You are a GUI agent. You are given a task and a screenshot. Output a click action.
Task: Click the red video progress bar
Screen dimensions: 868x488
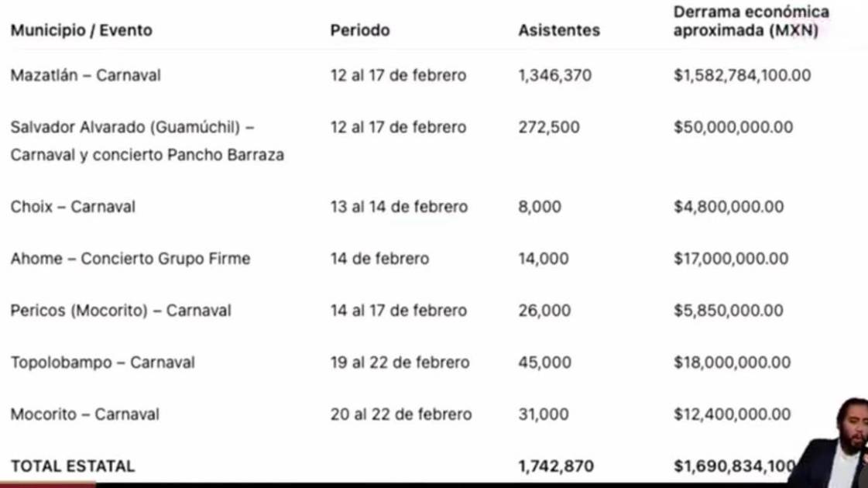48,485
